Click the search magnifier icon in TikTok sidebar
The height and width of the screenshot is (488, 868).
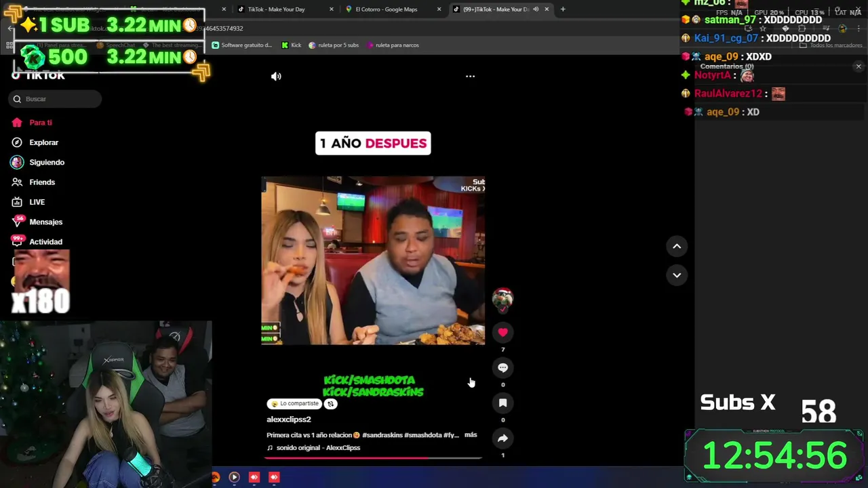click(x=17, y=99)
